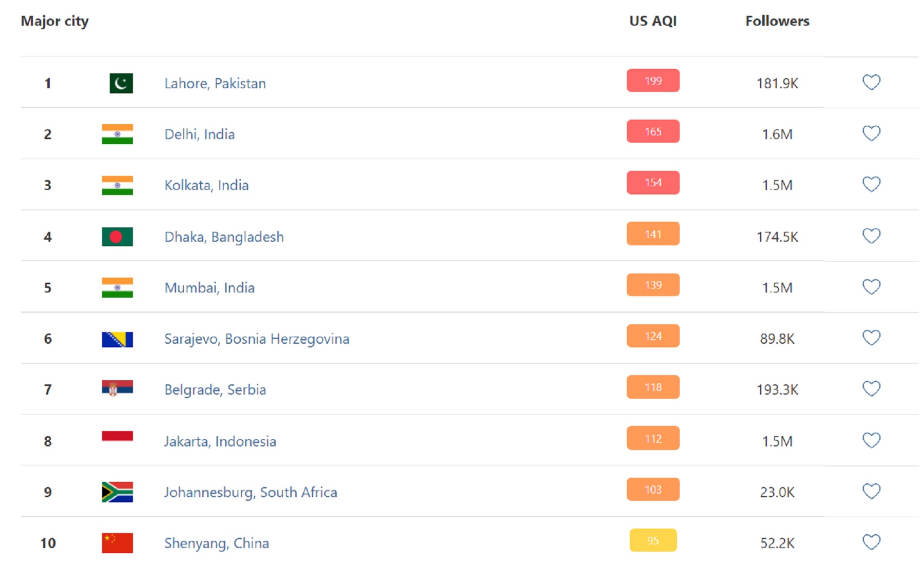Click the heart icon on Jakarta, Indonesia row

(871, 440)
